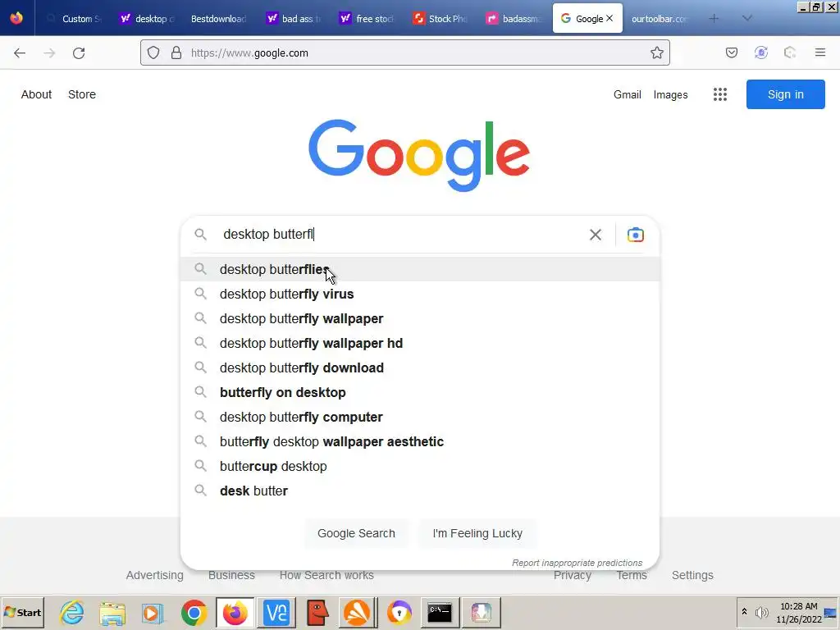This screenshot has width=840, height=630.
Task: Switch to the Stock Pho tab
Action: pyautogui.click(x=441, y=19)
